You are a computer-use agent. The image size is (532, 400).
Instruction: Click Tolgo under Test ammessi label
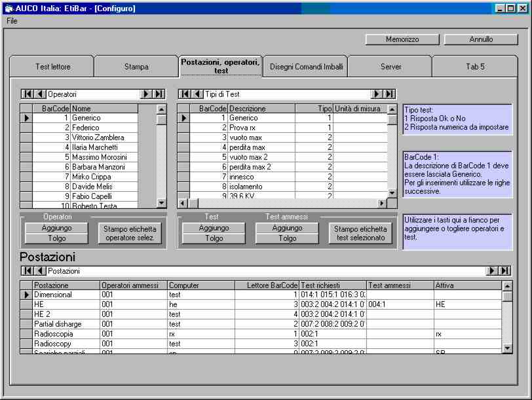(287, 238)
